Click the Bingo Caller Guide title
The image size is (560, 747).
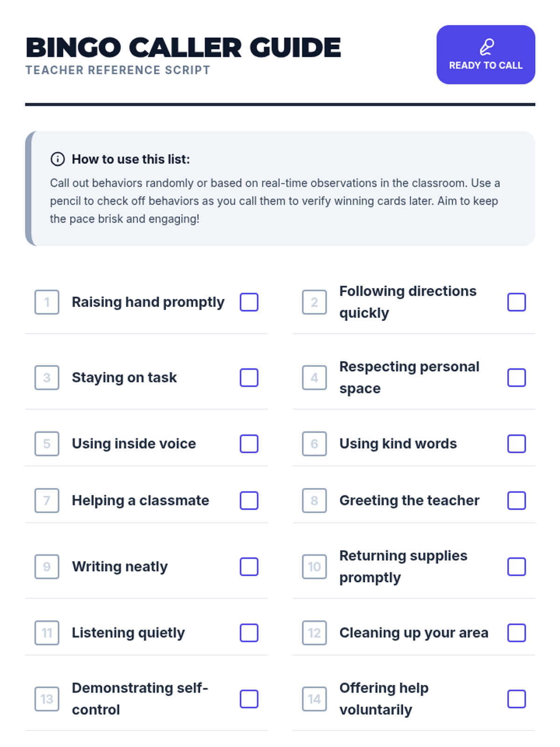click(183, 48)
